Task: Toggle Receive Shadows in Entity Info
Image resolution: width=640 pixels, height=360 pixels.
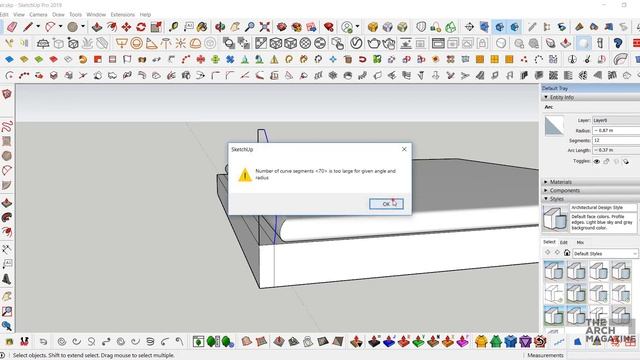Action: 626,161
